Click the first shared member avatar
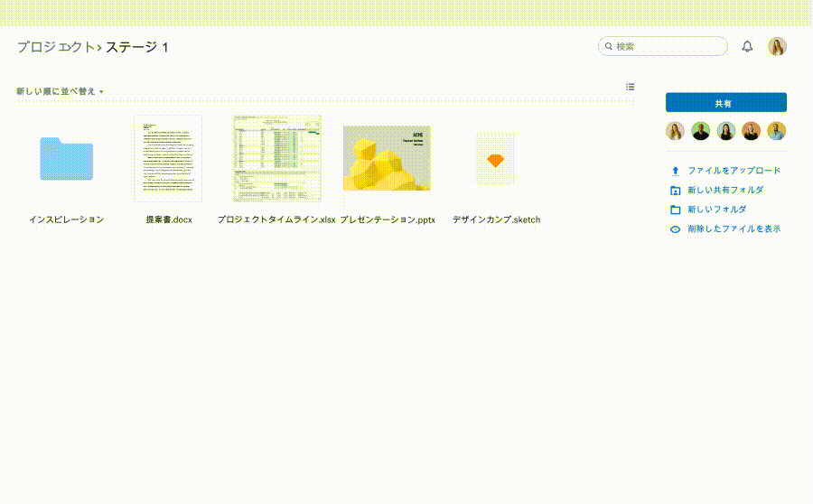813x504 pixels. click(675, 132)
